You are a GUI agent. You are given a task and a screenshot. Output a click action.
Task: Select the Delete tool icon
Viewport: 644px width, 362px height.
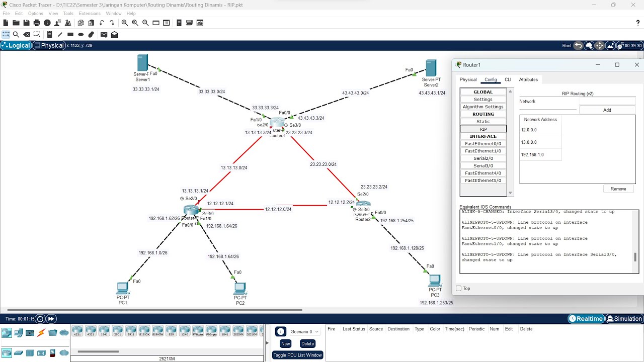click(x=27, y=35)
